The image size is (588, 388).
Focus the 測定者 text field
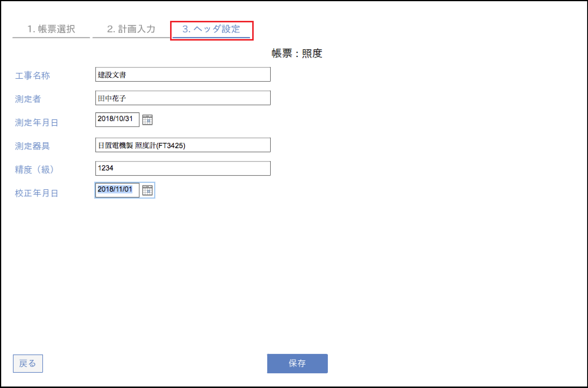tap(183, 98)
